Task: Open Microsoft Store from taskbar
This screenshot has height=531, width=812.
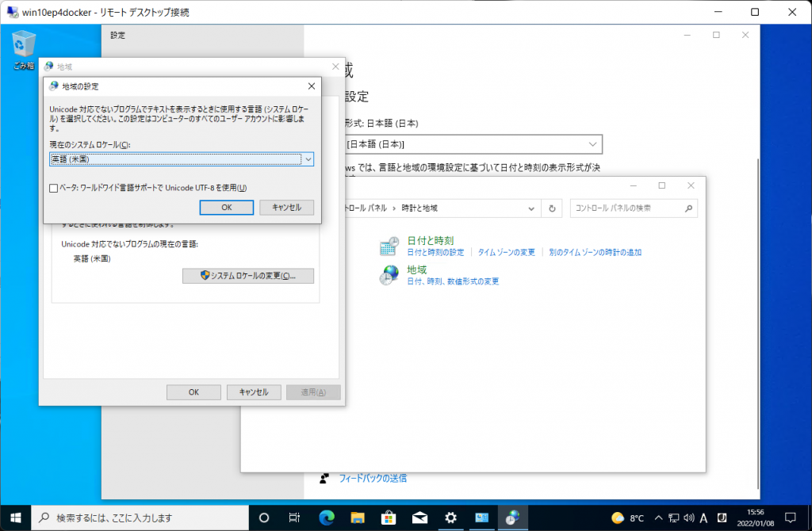Action: pyautogui.click(x=389, y=518)
